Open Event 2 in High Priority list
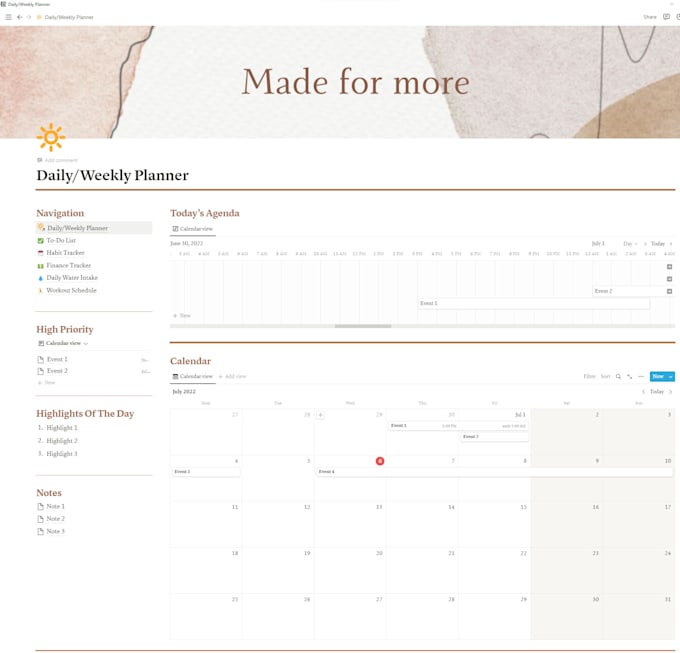The height and width of the screenshot is (653, 680). [57, 371]
